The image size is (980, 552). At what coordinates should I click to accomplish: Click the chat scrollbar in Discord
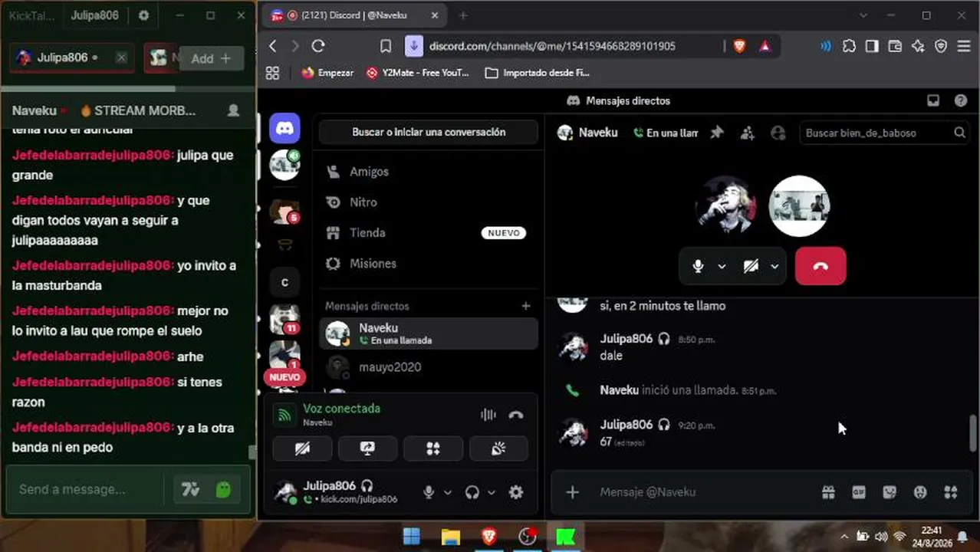973,434
